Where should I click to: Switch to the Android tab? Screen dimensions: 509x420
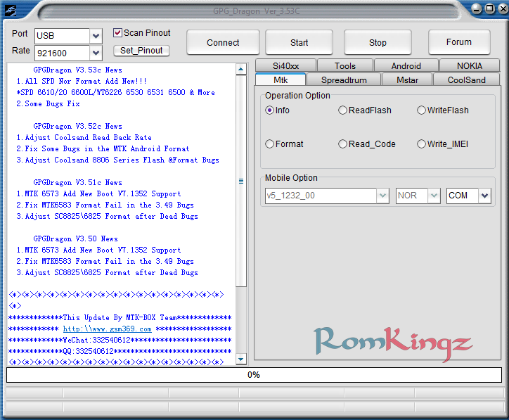[406, 65]
